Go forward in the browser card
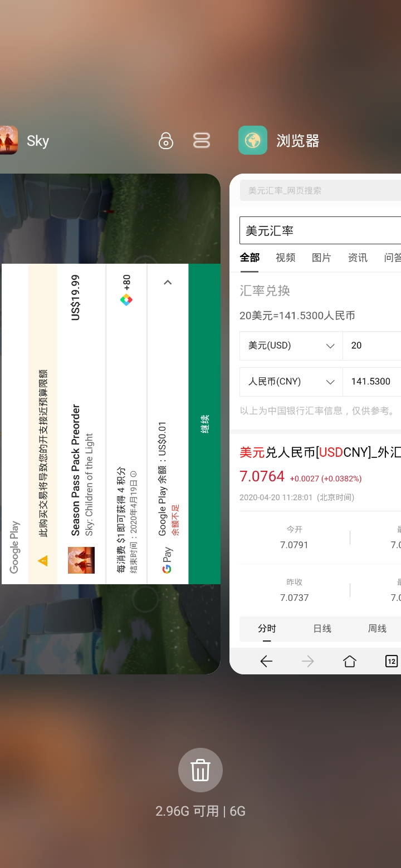The width and height of the screenshot is (401, 868). [x=307, y=661]
